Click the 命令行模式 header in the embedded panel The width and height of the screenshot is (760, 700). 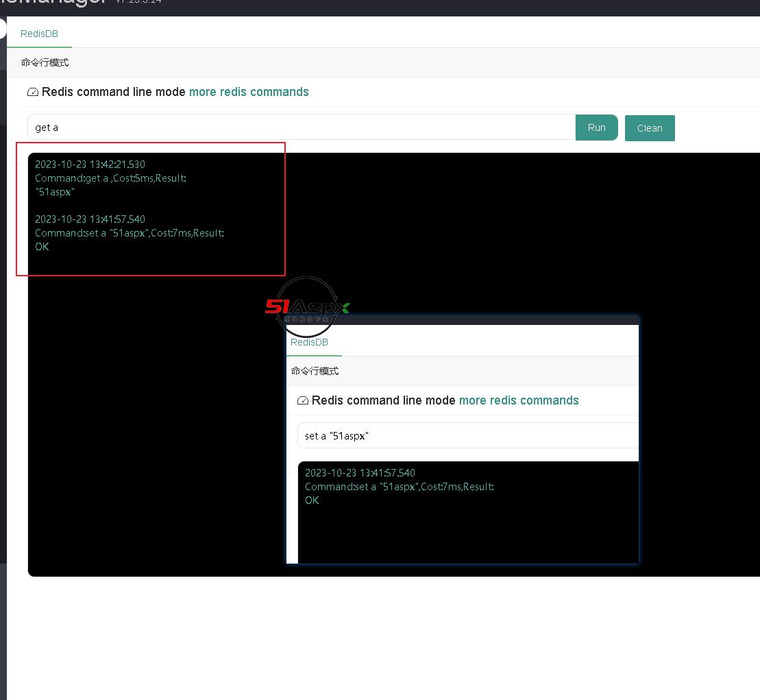pyautogui.click(x=315, y=371)
